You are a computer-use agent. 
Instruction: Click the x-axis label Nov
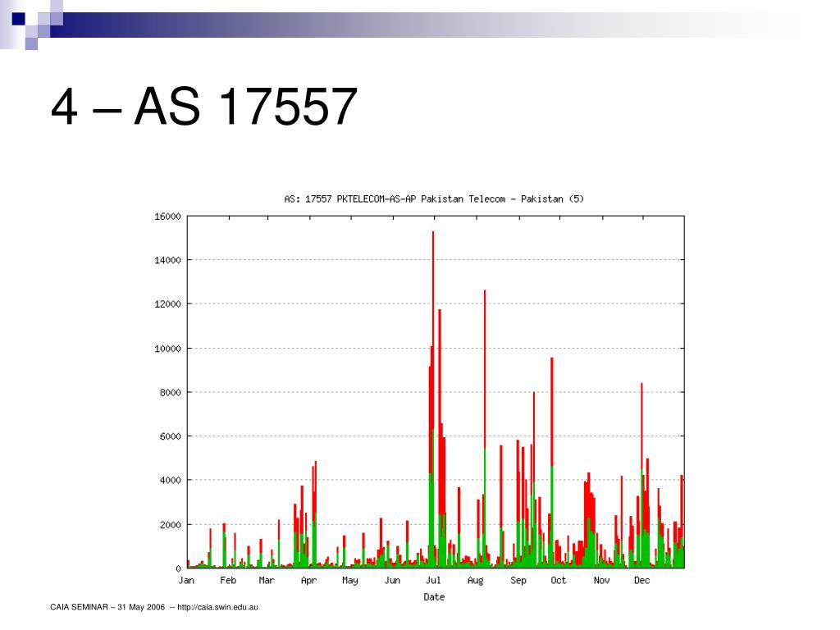point(601,580)
